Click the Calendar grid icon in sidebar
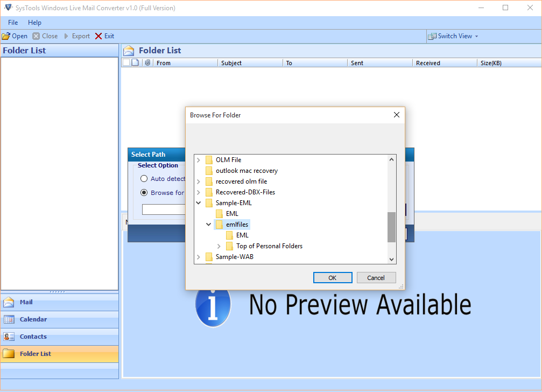This screenshot has height=392, width=542. (9, 319)
